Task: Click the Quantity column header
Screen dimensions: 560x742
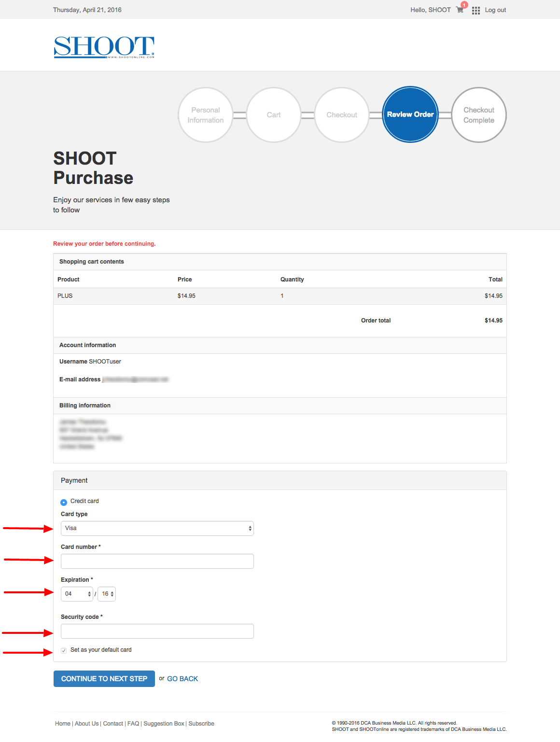Action: (x=292, y=280)
